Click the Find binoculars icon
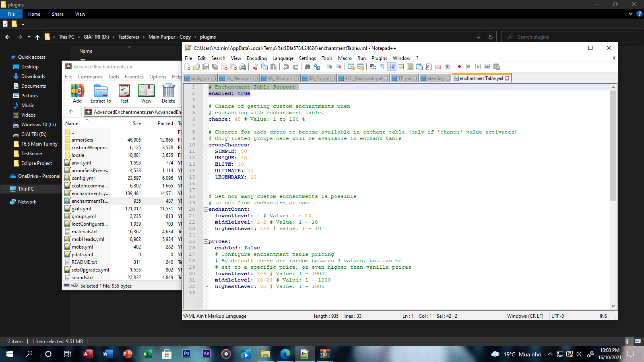The width and height of the screenshot is (644, 362). pyautogui.click(x=308, y=67)
